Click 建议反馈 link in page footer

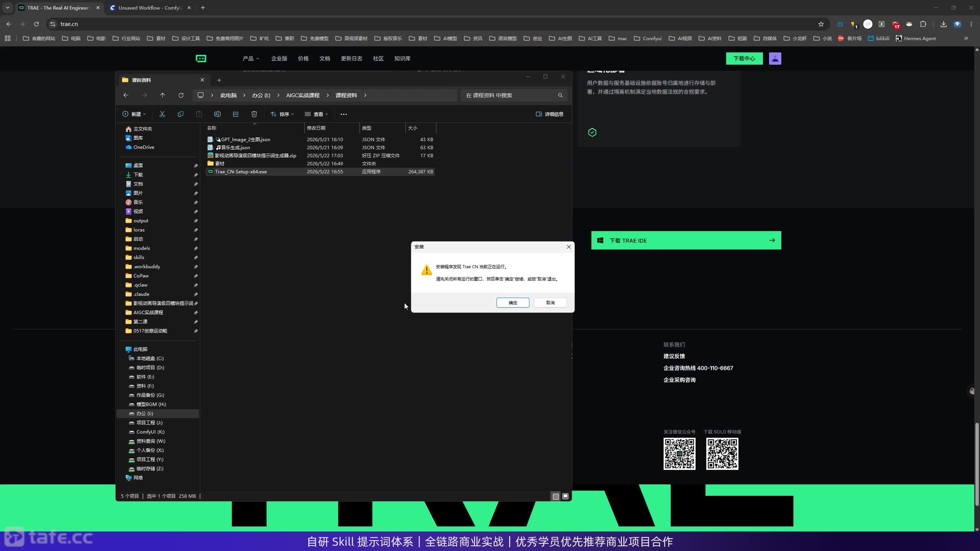(674, 356)
